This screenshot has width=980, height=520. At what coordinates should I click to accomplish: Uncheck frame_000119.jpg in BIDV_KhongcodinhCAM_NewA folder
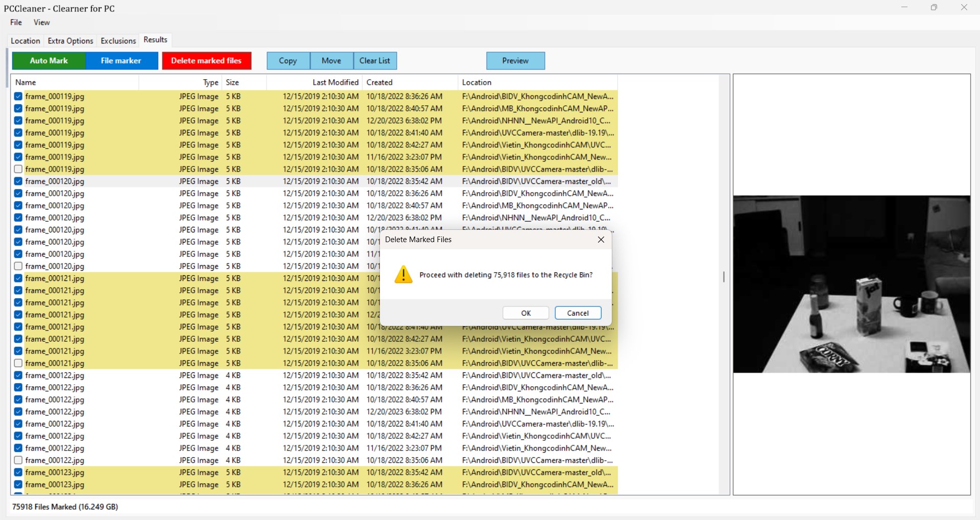[x=18, y=97]
